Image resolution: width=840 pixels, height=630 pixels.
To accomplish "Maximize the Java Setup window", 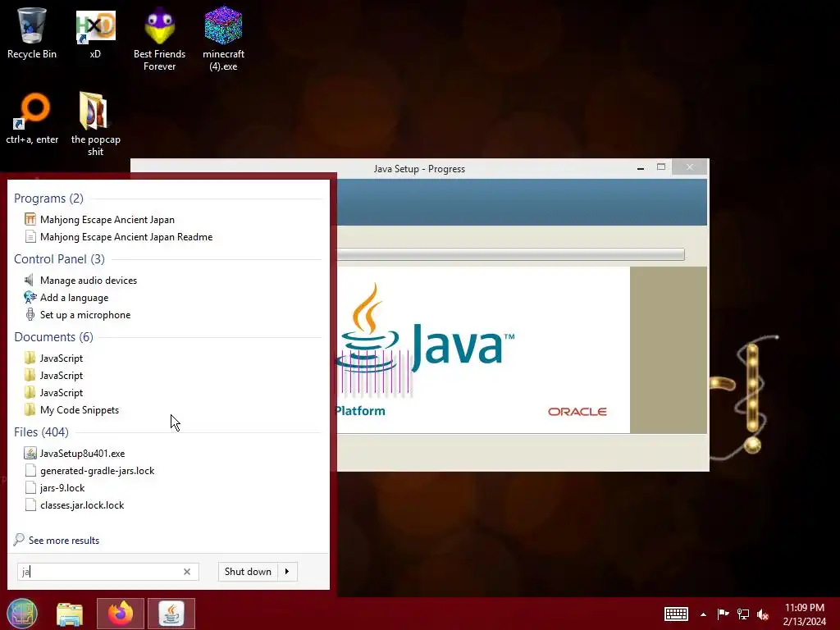I will point(661,167).
